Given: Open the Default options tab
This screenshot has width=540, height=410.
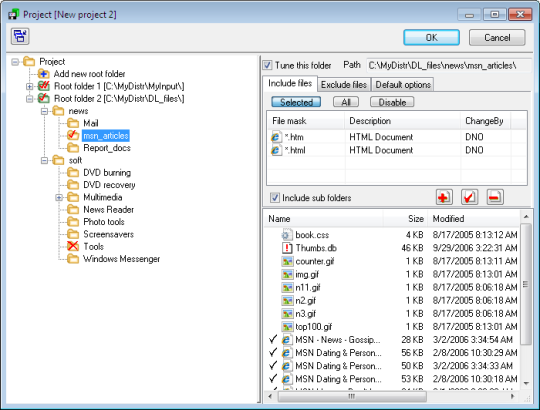Looking at the screenshot, I should 403,85.
